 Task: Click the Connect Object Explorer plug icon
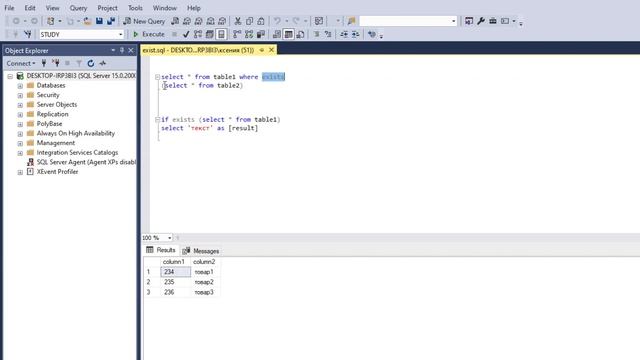(x=44, y=63)
